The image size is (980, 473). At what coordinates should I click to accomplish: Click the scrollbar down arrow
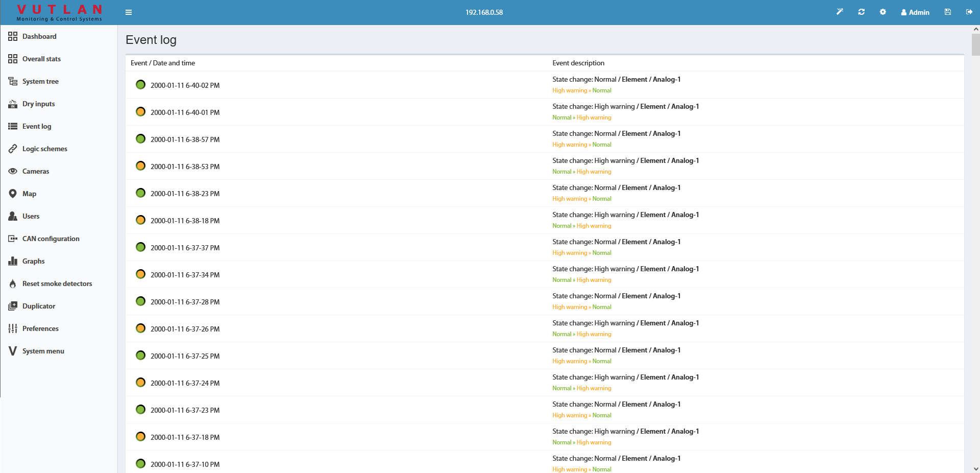tap(976, 468)
